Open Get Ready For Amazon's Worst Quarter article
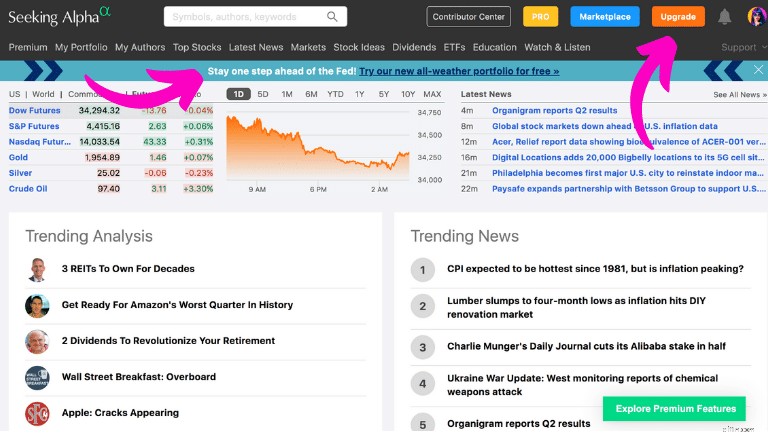 [x=177, y=305]
